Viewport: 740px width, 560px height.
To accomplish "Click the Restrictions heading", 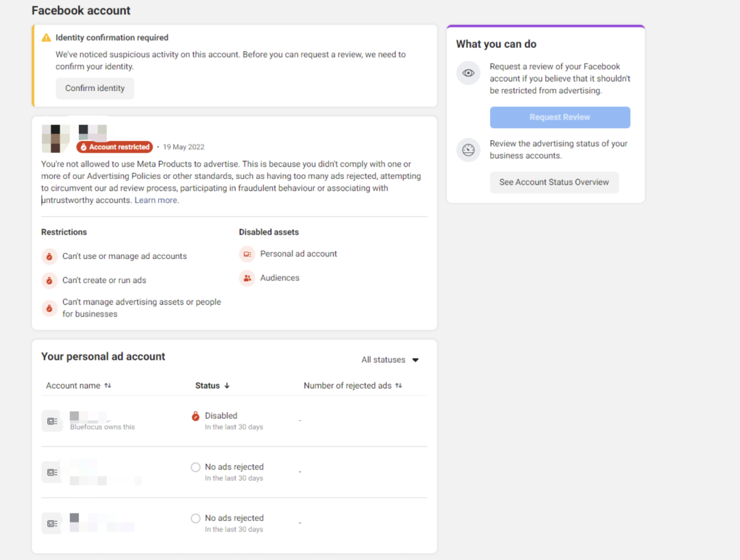I will tap(64, 232).
